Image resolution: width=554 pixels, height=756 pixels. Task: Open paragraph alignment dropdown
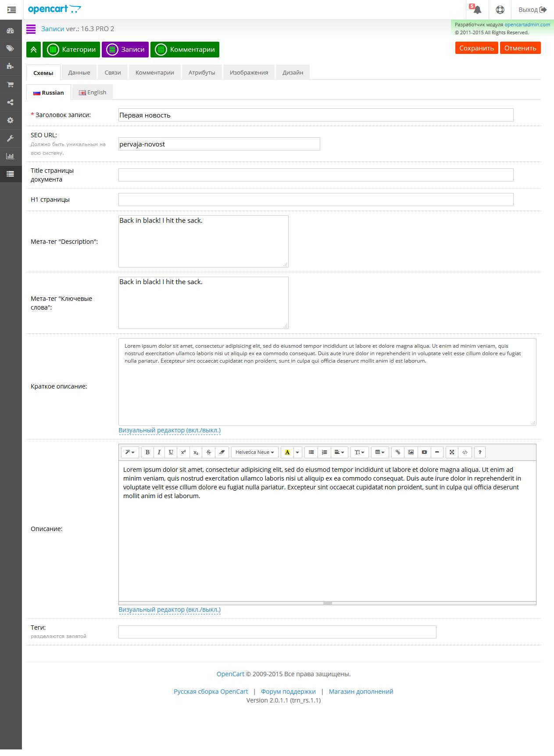tap(340, 452)
